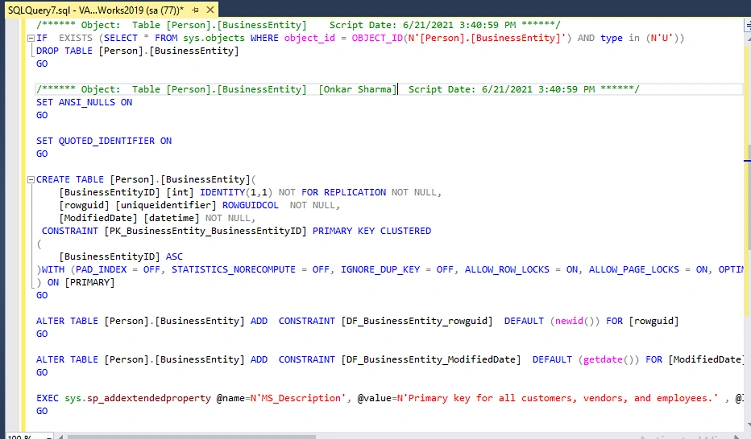Click the SET ANSI_NULLS ON line
751x439 pixels.
[84, 102]
